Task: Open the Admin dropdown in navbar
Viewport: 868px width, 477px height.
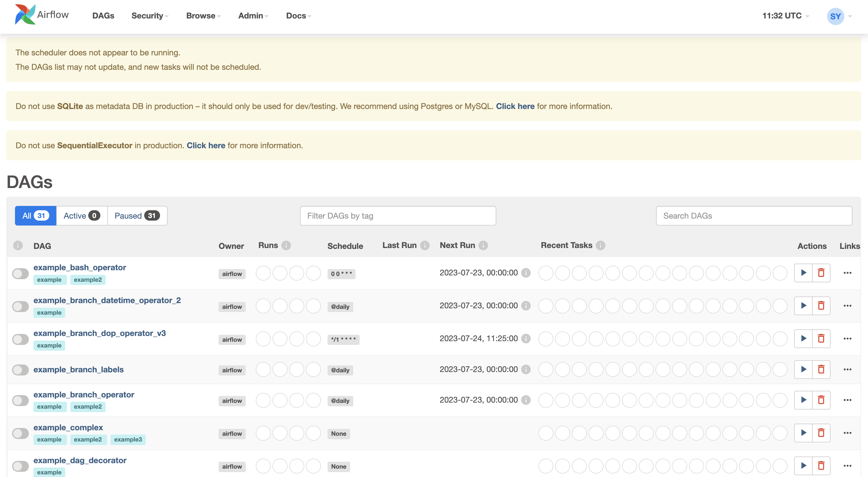Action: coord(253,16)
